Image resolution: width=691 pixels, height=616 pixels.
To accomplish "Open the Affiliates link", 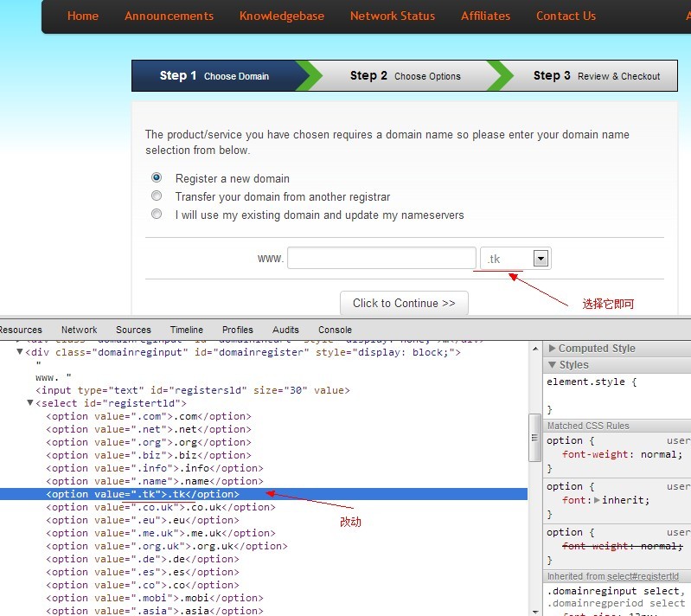I will (486, 16).
